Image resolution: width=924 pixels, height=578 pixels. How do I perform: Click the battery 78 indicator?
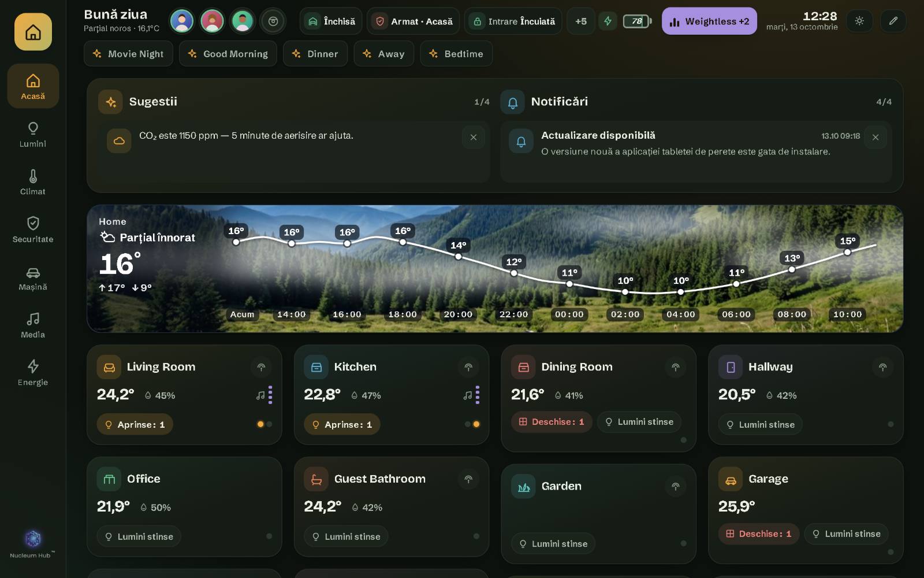pos(637,21)
